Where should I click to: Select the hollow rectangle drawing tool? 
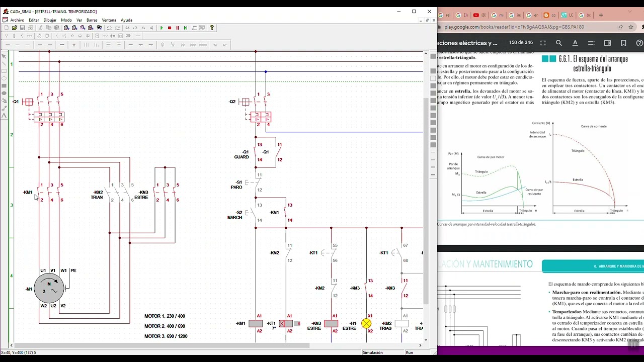pyautogui.click(x=5, y=71)
